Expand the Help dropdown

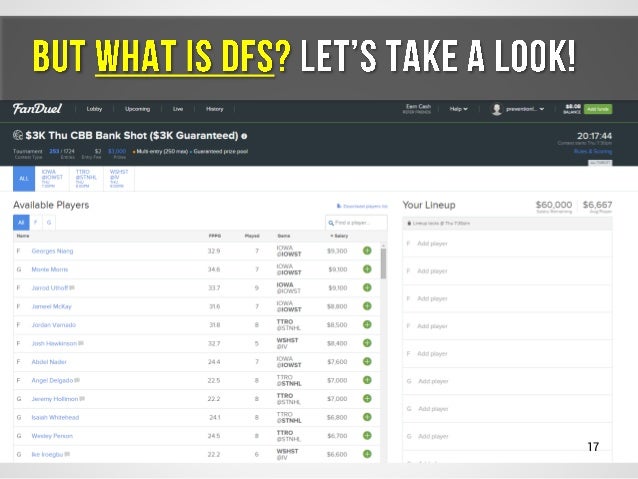459,109
